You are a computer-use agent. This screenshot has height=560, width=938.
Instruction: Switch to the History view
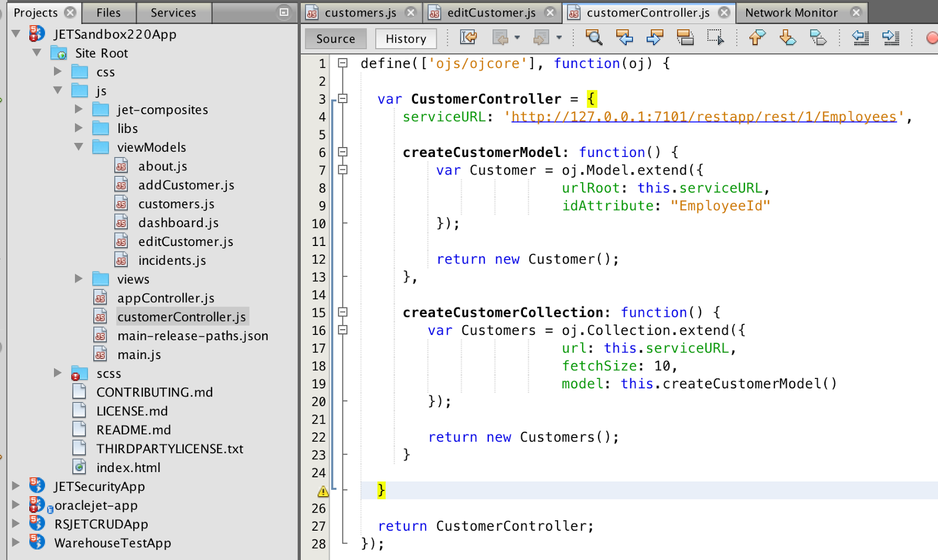coord(405,38)
